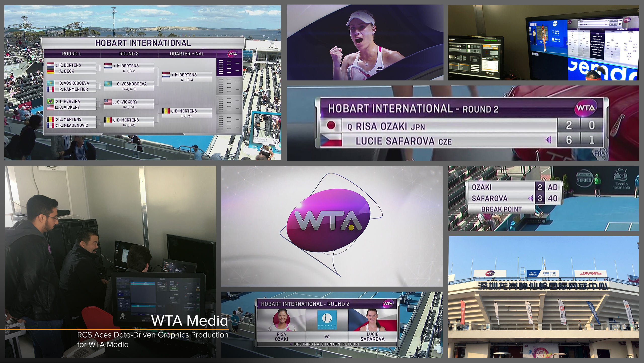
Task: Click the name LUCIE SAFAROVA CZE
Action: (404, 141)
